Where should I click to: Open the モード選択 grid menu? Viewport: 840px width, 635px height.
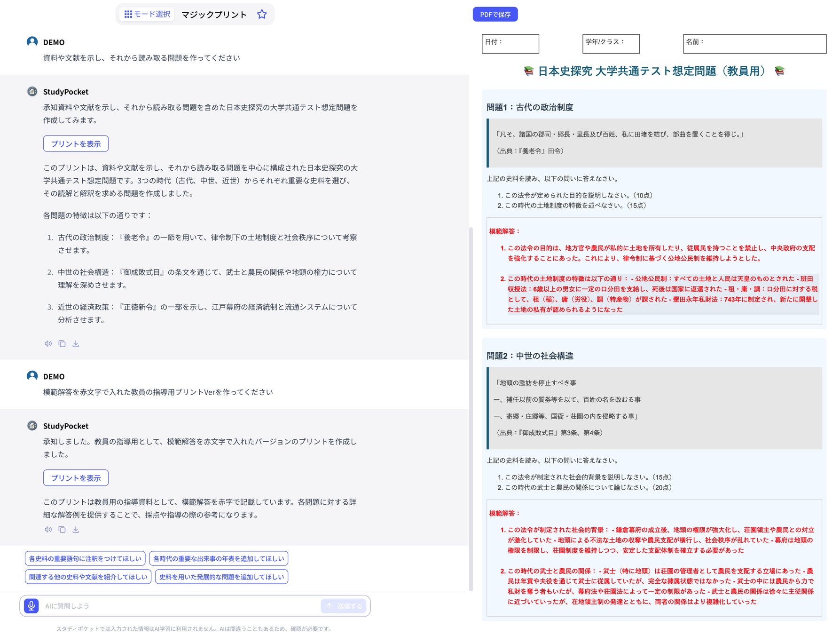click(x=147, y=14)
